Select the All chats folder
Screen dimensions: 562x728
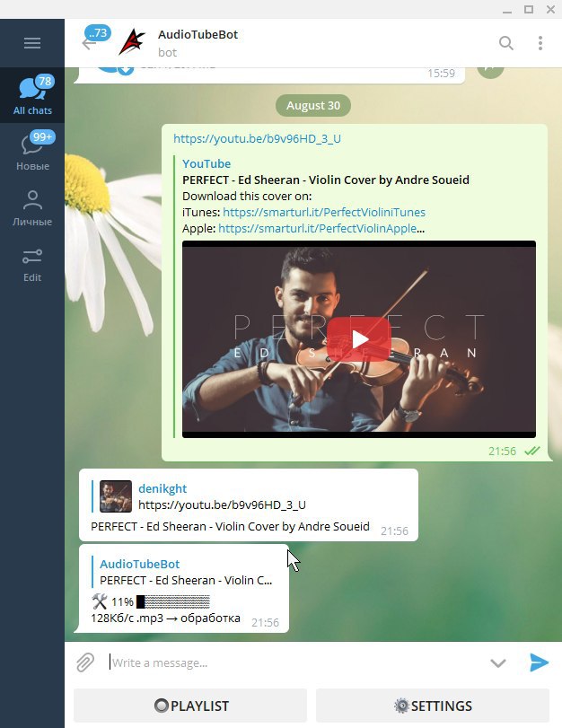coord(32,95)
